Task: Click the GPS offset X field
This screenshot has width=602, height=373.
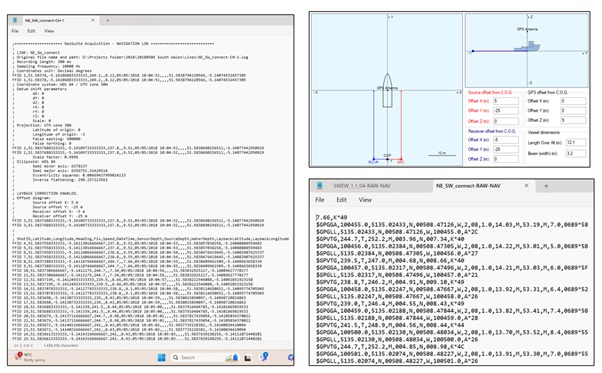Action: click(573, 101)
